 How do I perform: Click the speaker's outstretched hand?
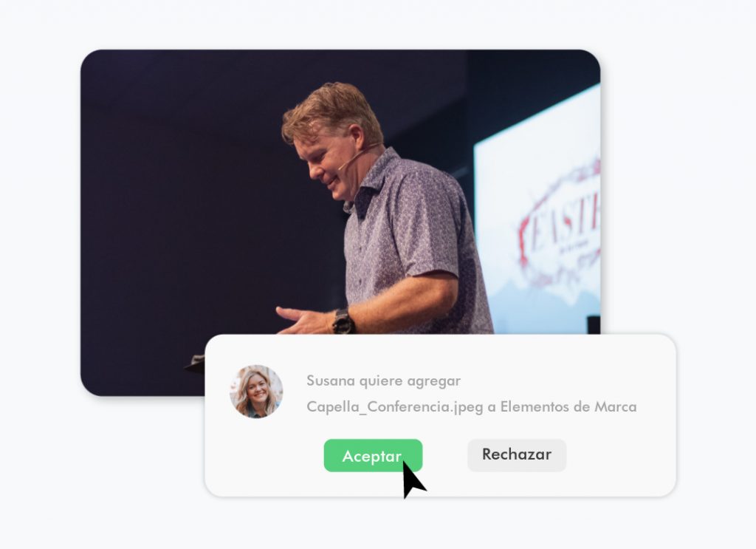click(305, 321)
